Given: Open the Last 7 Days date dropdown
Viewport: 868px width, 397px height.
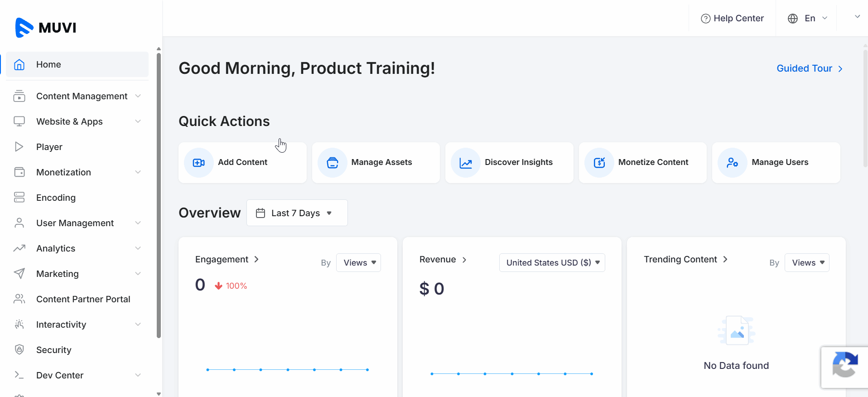Looking at the screenshot, I should coord(297,213).
